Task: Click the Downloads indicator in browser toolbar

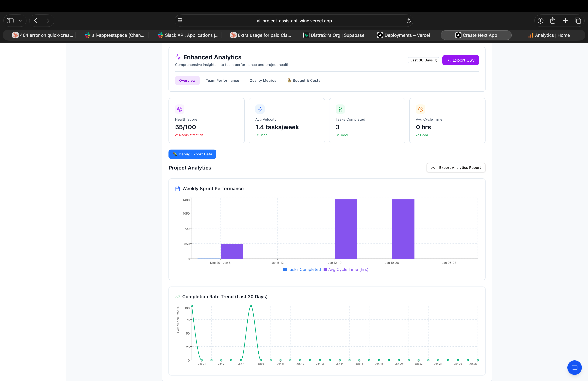Action: tap(540, 20)
